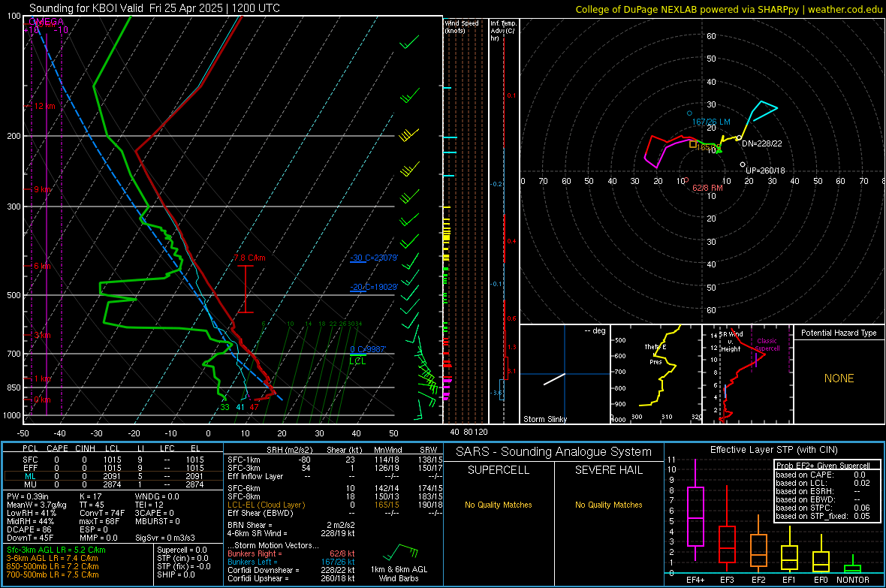Click the Potential Hazard Type header
This screenshot has height=588, width=886.
pyautogui.click(x=839, y=333)
